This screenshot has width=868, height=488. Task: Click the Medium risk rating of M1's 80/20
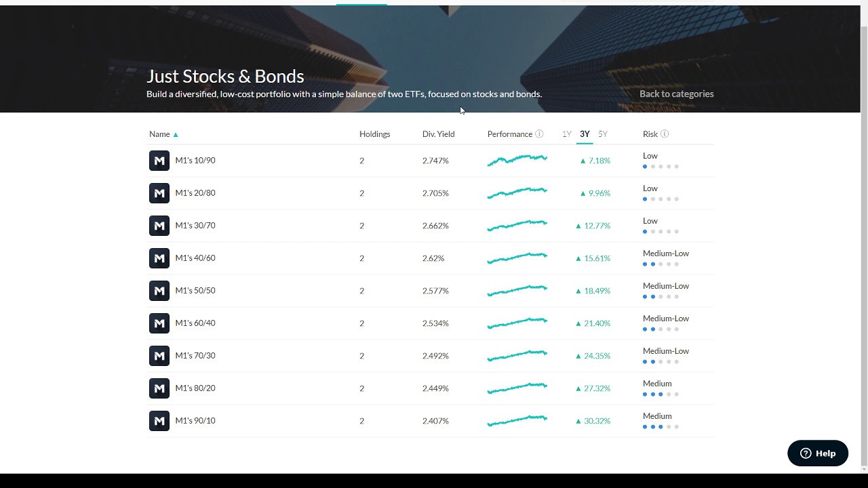(657, 384)
